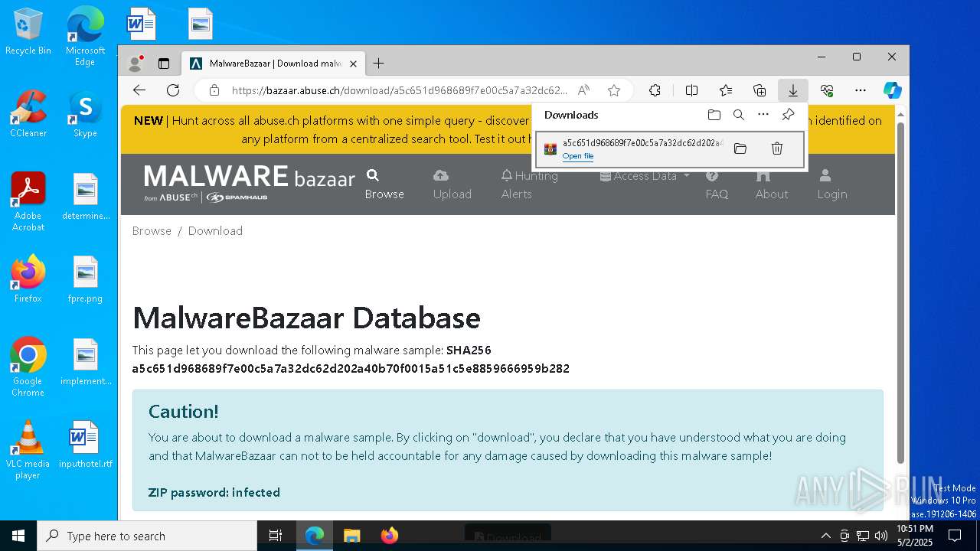
Task: Open Skype desktop shortcut
Action: pos(85,115)
